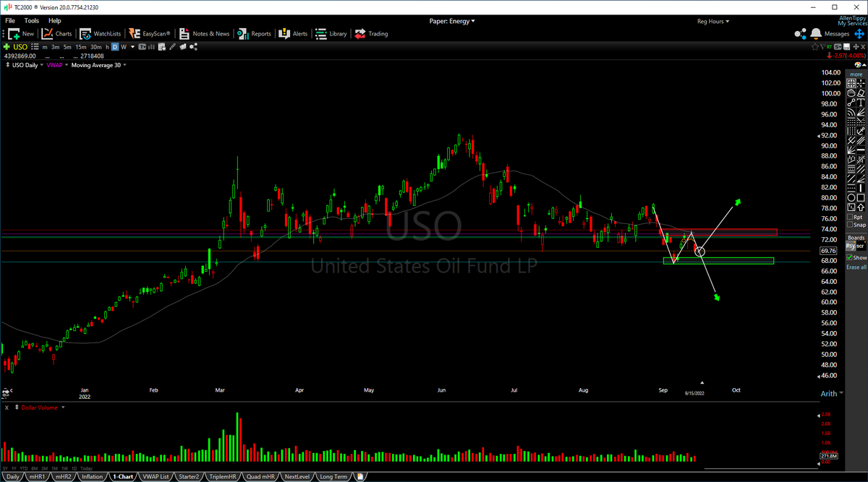Uncheck the Show drawings checkbox

[x=850, y=257]
